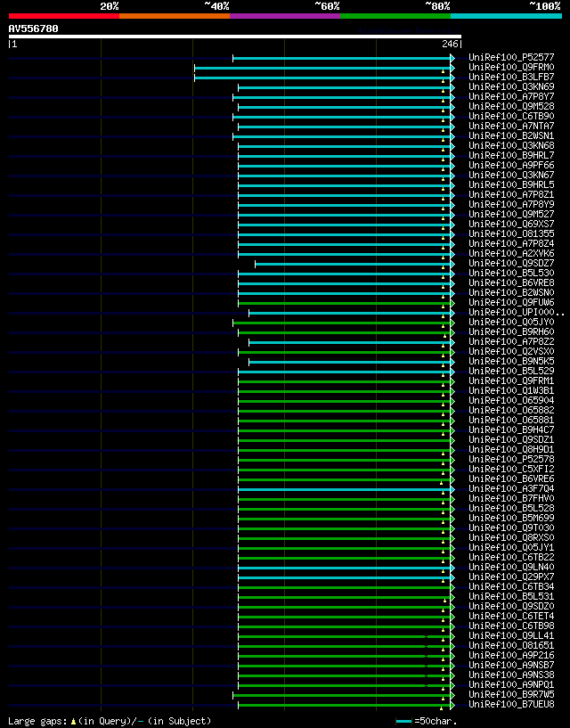Select the UniRef100_B9R7W5 subject entry
This screenshot has width=570, height=728.
tap(511, 694)
